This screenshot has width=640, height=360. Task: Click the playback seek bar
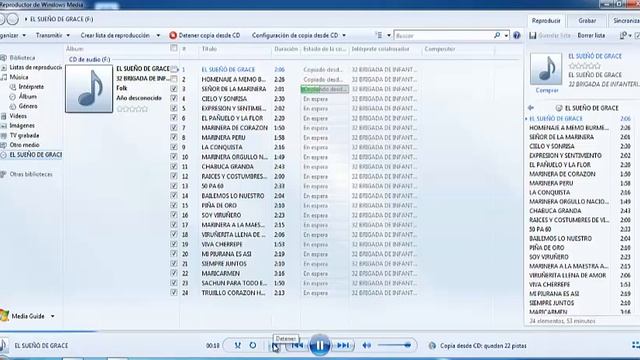click(x=320, y=331)
